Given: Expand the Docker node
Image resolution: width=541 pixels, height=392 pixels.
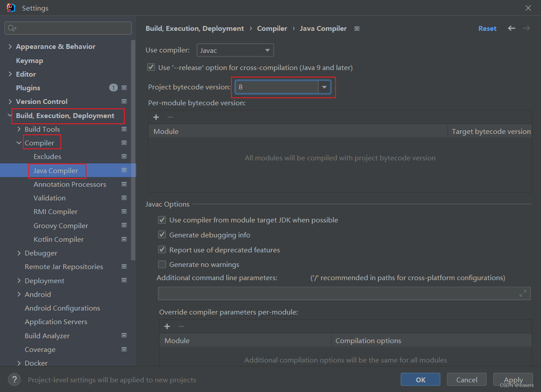Looking at the screenshot, I should [19, 363].
